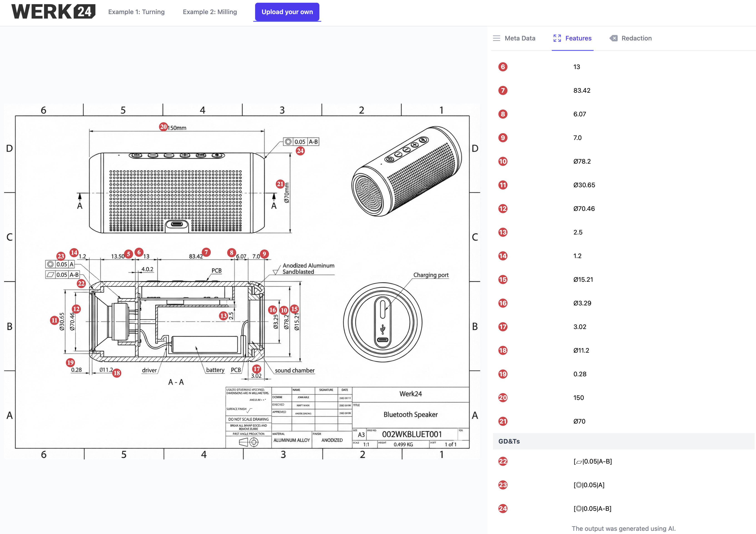
Task: Open Example 1: Turning
Action: click(136, 12)
